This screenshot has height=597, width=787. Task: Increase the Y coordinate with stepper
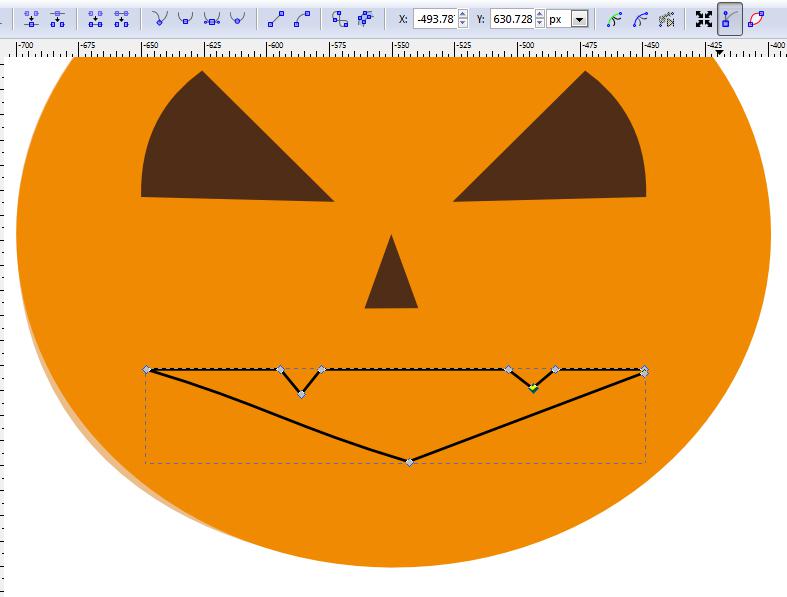point(540,15)
